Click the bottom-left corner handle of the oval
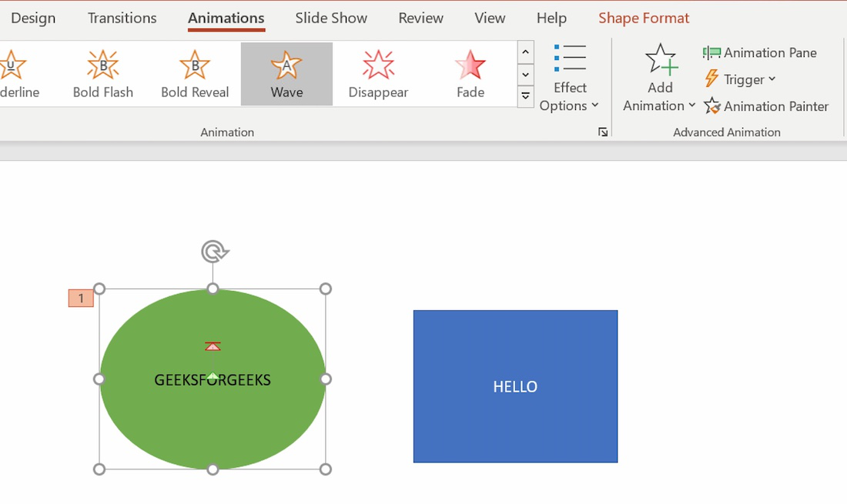This screenshot has height=504, width=847. pyautogui.click(x=99, y=469)
